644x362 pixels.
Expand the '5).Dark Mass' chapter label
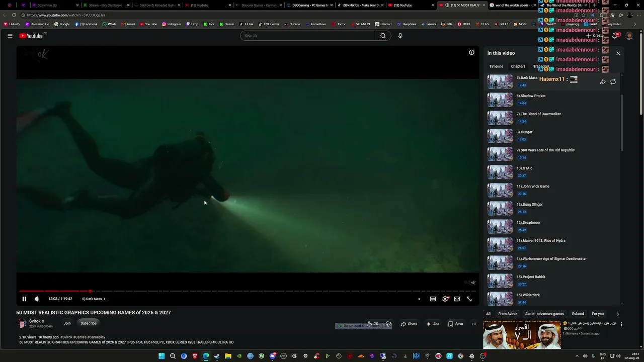click(x=94, y=299)
